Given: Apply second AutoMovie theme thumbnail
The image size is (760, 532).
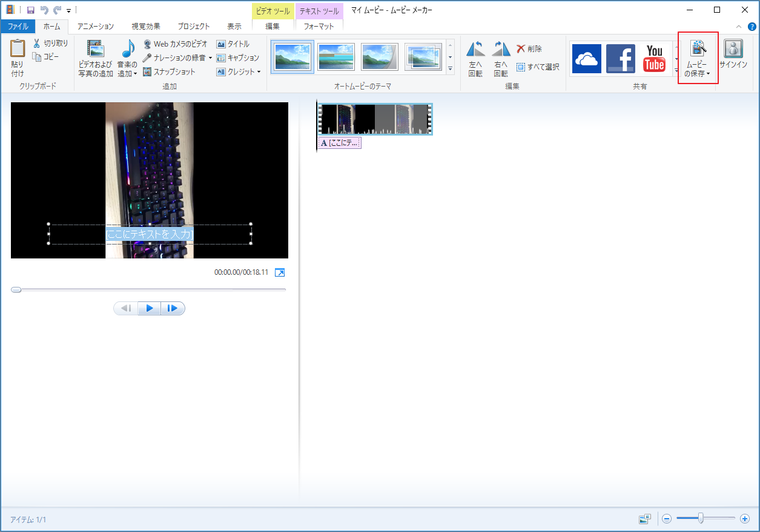Looking at the screenshot, I should click(336, 57).
